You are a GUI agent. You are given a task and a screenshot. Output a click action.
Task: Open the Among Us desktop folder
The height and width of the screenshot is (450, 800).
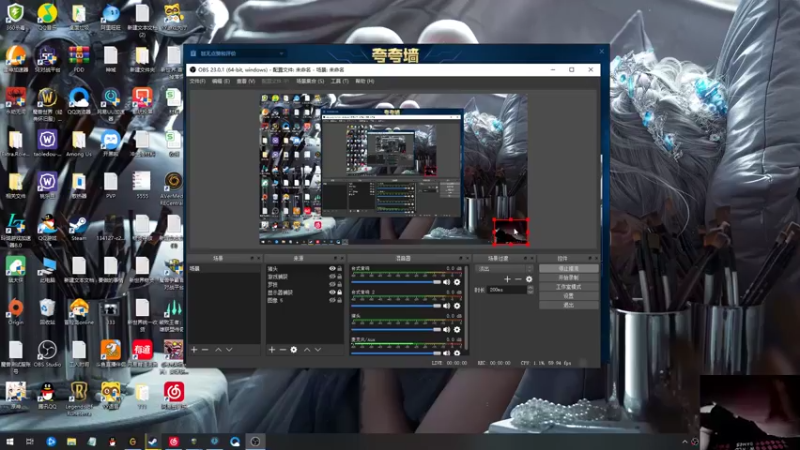(79, 144)
